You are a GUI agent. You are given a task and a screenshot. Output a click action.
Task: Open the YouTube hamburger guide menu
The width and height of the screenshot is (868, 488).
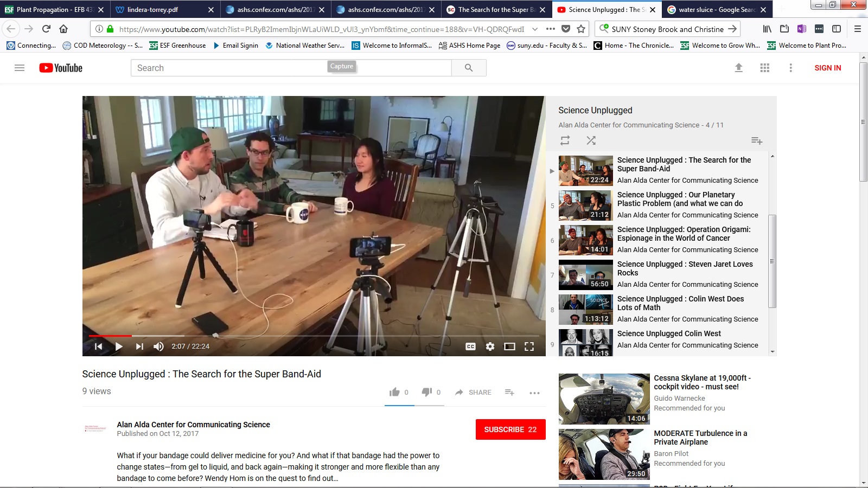click(20, 68)
